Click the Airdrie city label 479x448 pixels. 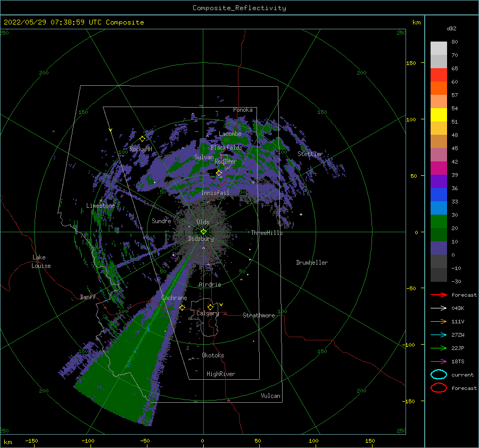click(x=210, y=284)
